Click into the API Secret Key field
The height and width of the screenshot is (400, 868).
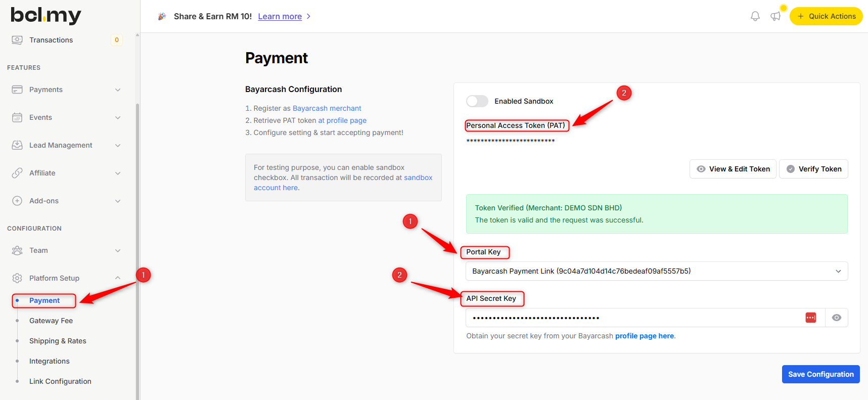[x=632, y=318]
